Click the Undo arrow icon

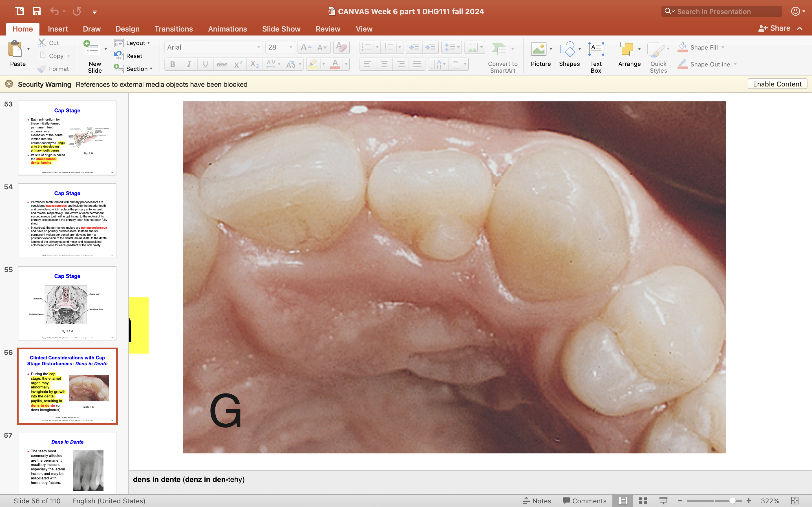pos(54,11)
